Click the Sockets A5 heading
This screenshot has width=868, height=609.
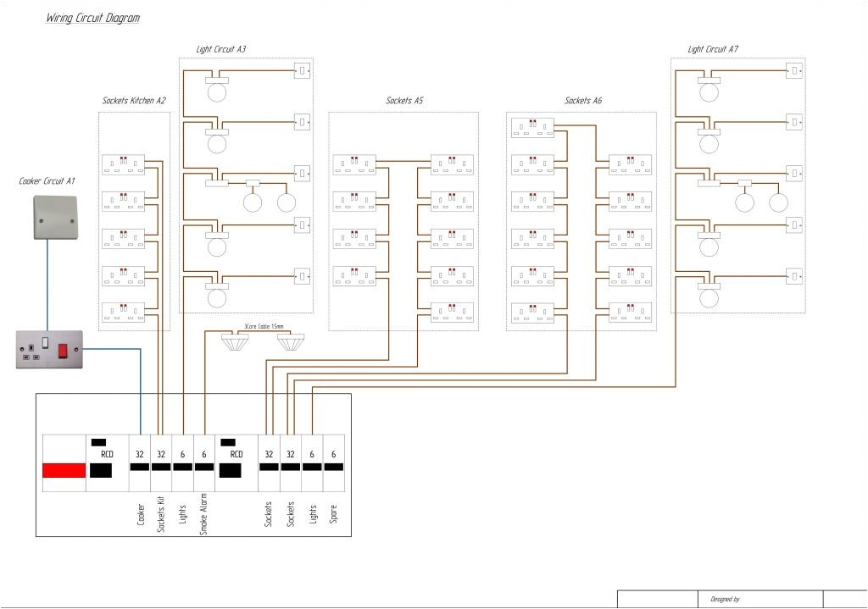pyautogui.click(x=403, y=100)
